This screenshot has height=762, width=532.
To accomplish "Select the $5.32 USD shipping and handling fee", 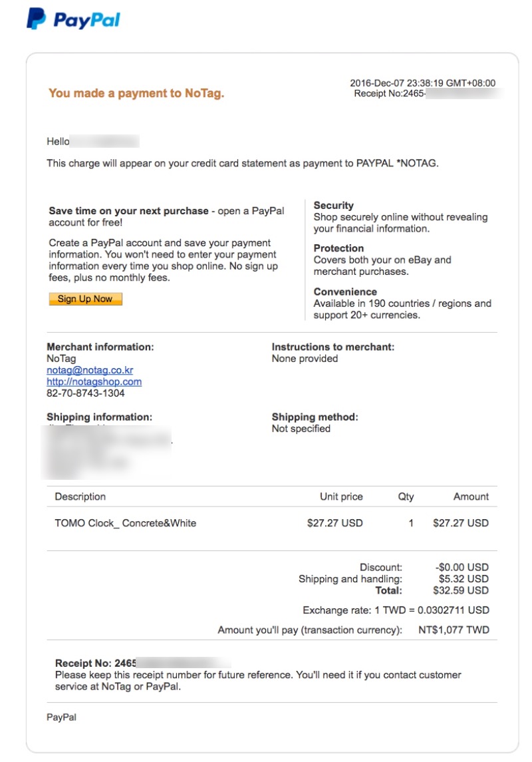I will click(x=464, y=579).
